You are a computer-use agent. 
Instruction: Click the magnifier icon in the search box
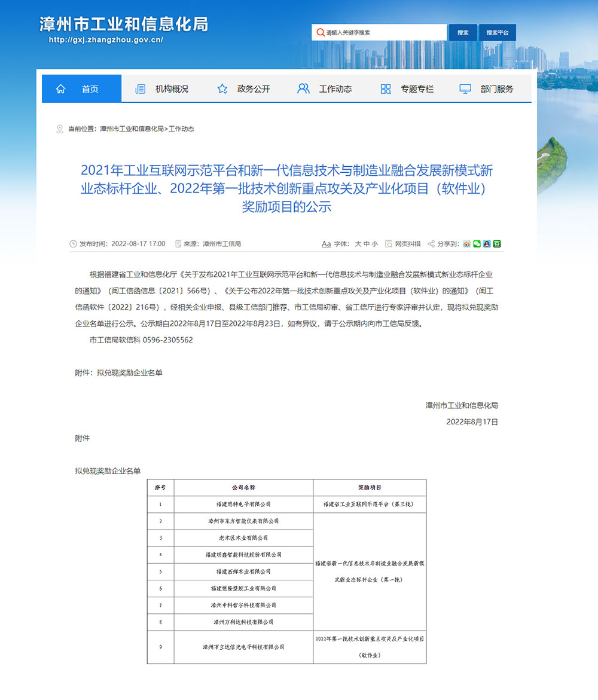[x=321, y=32]
